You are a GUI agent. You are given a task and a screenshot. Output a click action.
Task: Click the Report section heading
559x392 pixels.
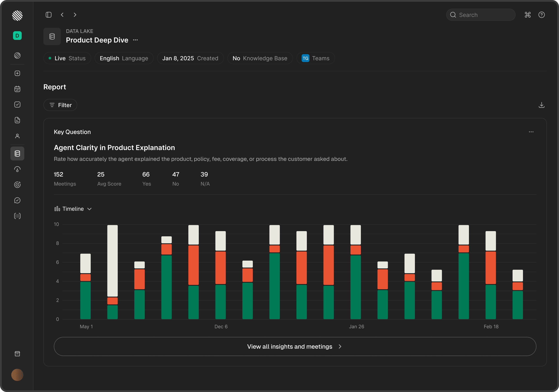(54, 87)
